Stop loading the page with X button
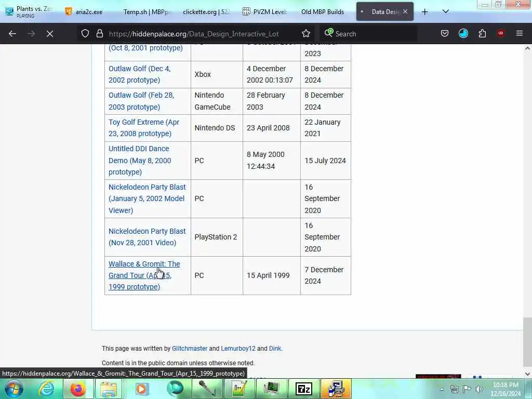 point(50,34)
